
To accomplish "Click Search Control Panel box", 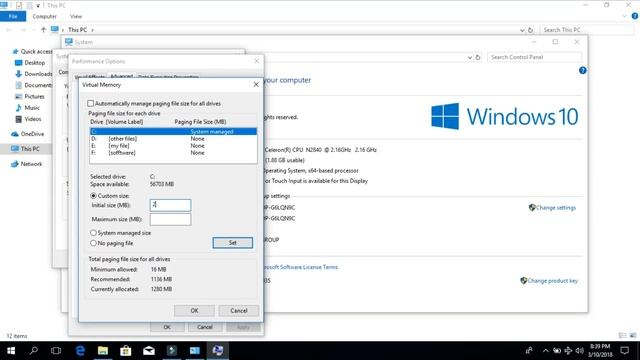I will pos(534,58).
